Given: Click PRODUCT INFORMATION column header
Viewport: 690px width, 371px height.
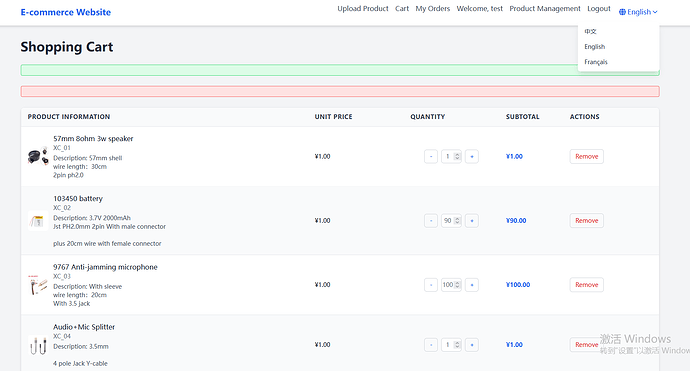Looking at the screenshot, I should point(69,117).
